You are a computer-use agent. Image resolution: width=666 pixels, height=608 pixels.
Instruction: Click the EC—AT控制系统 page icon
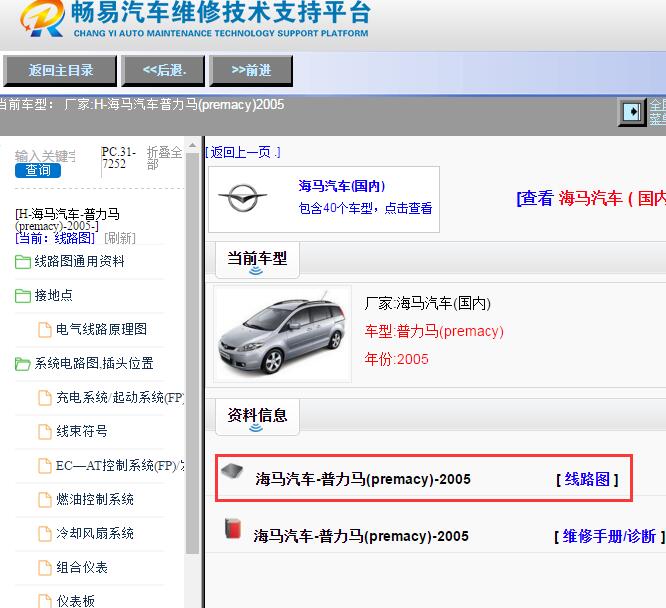coord(45,466)
